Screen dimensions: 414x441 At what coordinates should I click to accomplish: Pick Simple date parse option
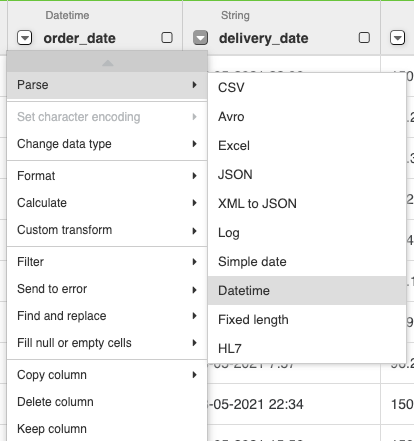pyautogui.click(x=307, y=262)
